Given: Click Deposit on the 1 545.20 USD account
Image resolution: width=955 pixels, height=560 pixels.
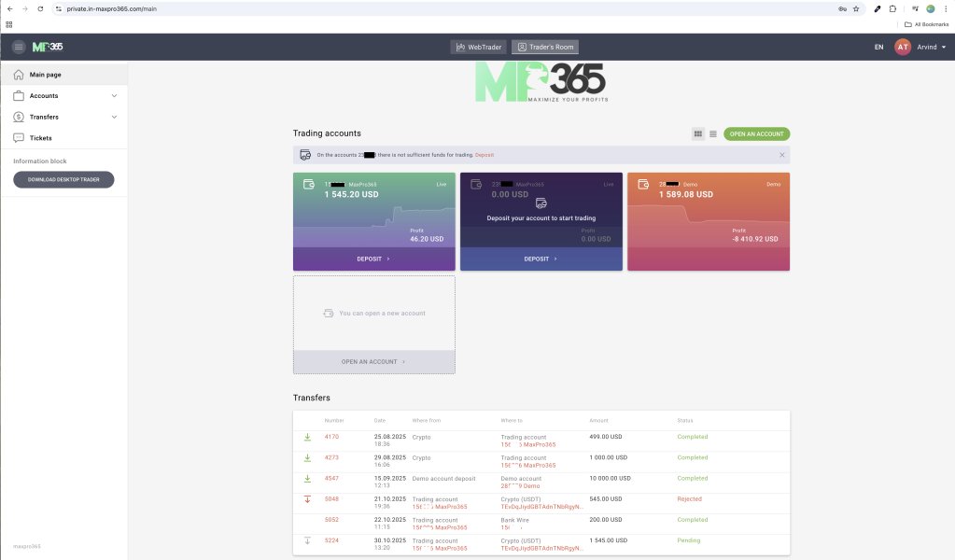Looking at the screenshot, I should click(x=373, y=259).
